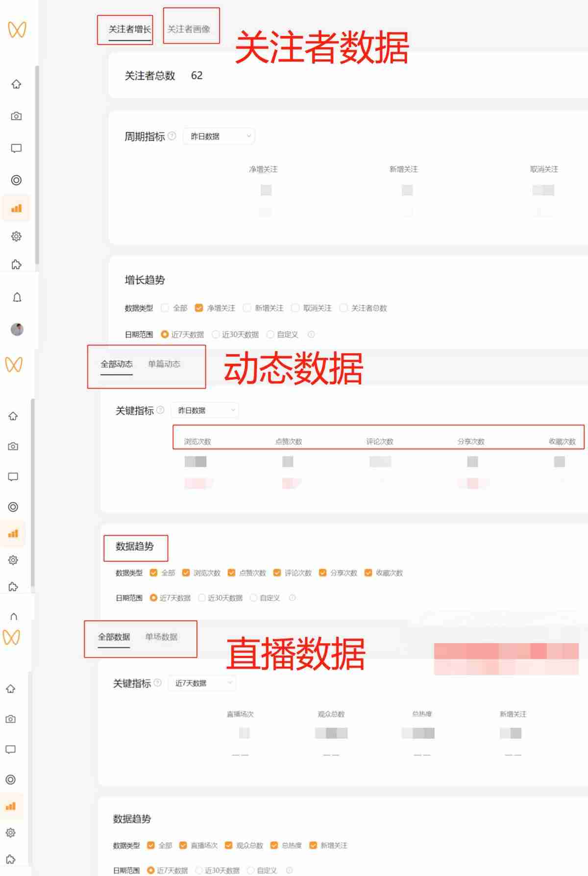Click the 总热度 column header
Image resolution: width=588 pixels, height=876 pixels.
[422, 714]
